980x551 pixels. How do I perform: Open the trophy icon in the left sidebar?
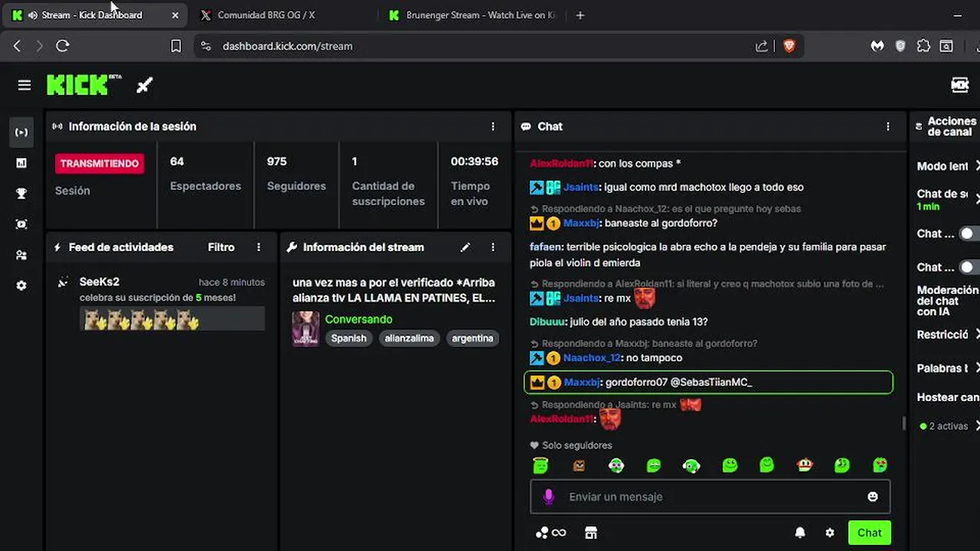21,194
